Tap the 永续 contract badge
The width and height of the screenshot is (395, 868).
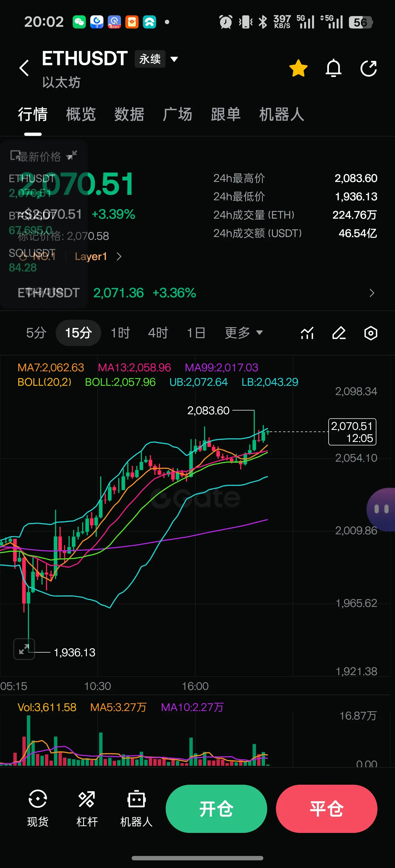click(x=150, y=59)
